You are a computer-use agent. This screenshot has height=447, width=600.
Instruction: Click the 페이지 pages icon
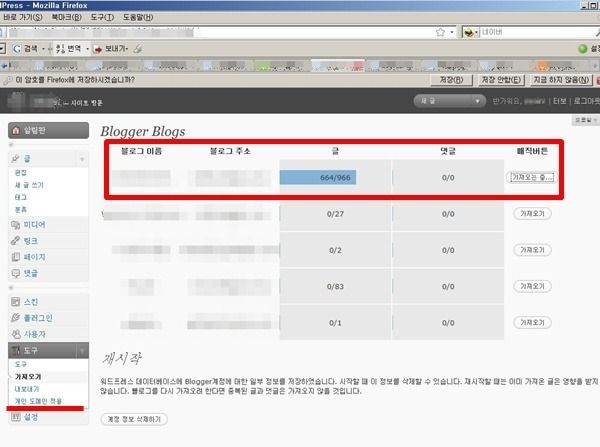pyautogui.click(x=16, y=257)
